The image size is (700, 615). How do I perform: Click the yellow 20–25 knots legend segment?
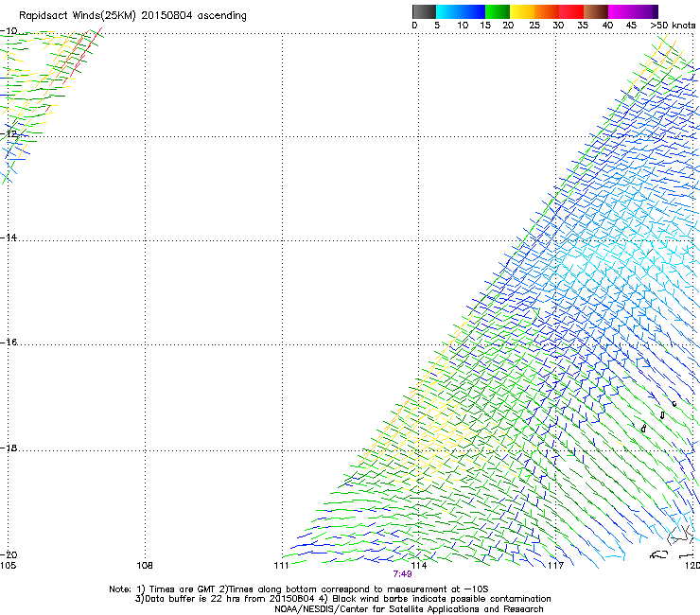(522, 11)
